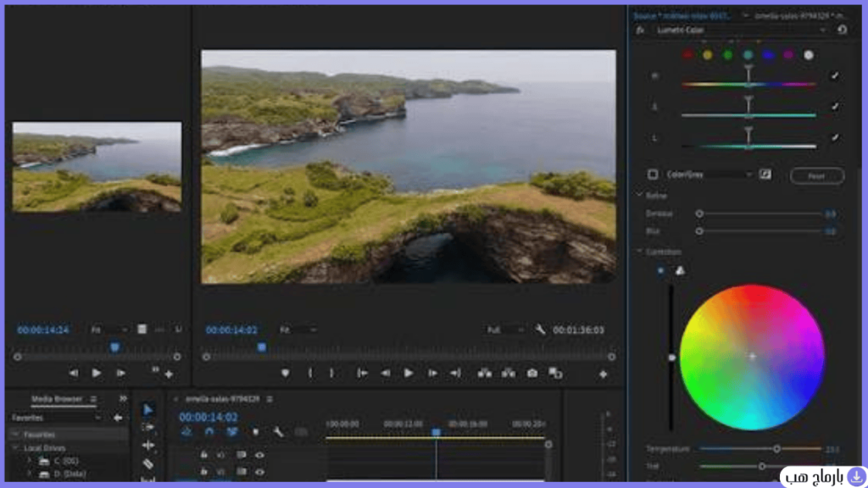Click the Lift button in Program monitor
Viewport: 868px width, 488px height.
click(x=484, y=374)
